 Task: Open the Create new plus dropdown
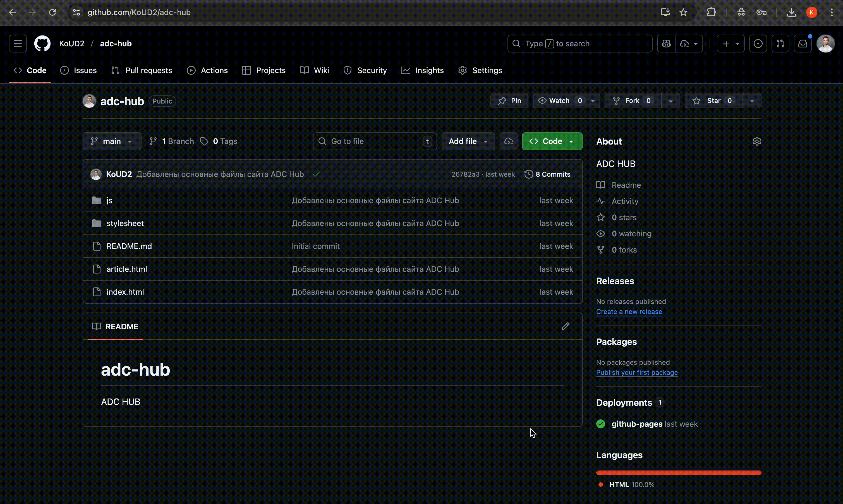(731, 44)
